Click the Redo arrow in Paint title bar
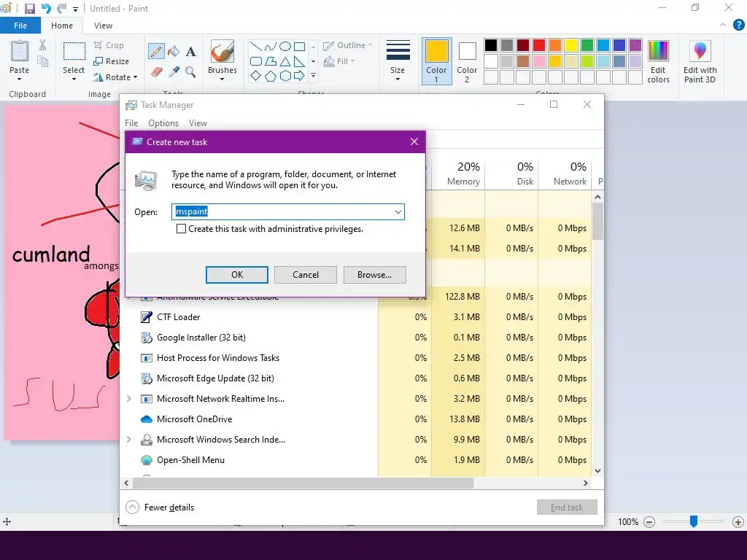The height and width of the screenshot is (560, 747). click(62, 9)
